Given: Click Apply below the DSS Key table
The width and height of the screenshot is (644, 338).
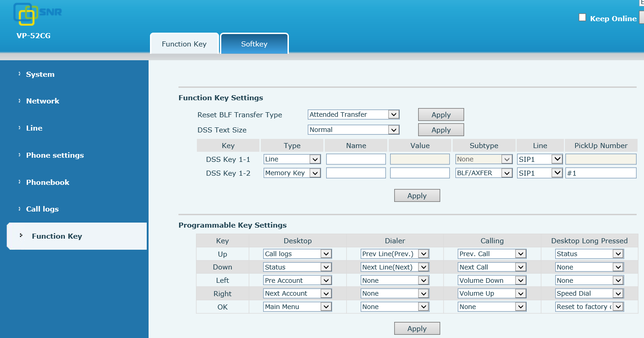Looking at the screenshot, I should pos(417,196).
